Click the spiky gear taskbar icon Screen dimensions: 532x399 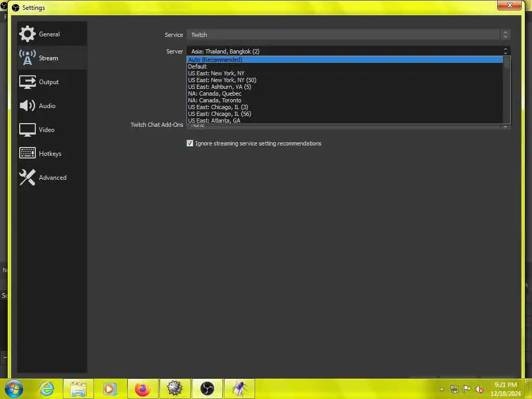coord(175,389)
